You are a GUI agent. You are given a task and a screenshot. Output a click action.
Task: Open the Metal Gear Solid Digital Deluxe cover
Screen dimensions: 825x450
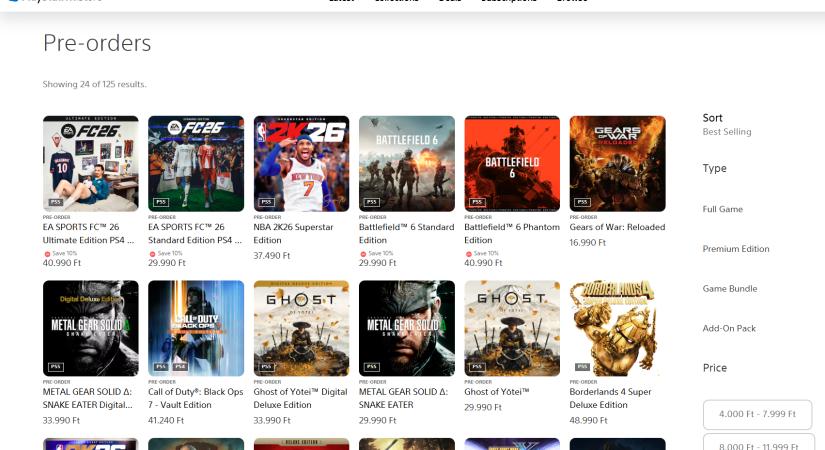(x=90, y=328)
